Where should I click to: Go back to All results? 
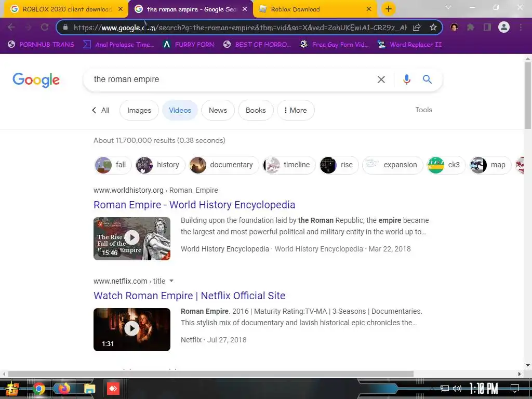(x=100, y=110)
